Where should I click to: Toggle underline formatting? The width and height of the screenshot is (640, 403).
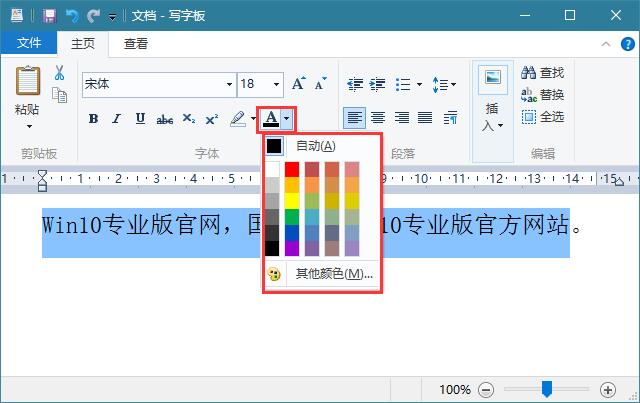(x=140, y=119)
